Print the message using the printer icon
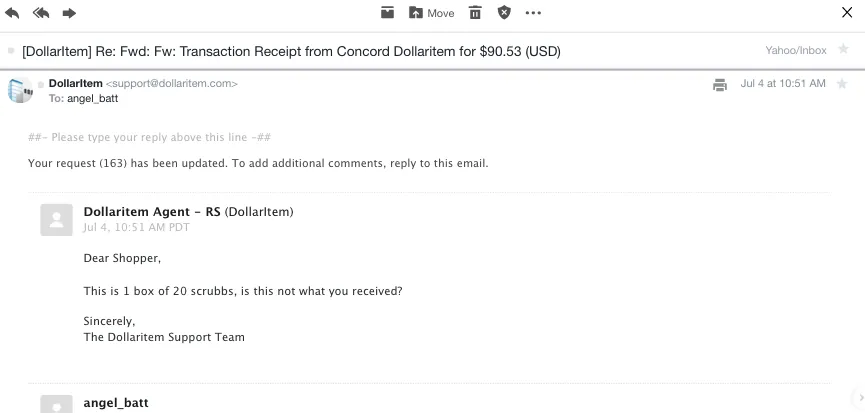 click(720, 85)
